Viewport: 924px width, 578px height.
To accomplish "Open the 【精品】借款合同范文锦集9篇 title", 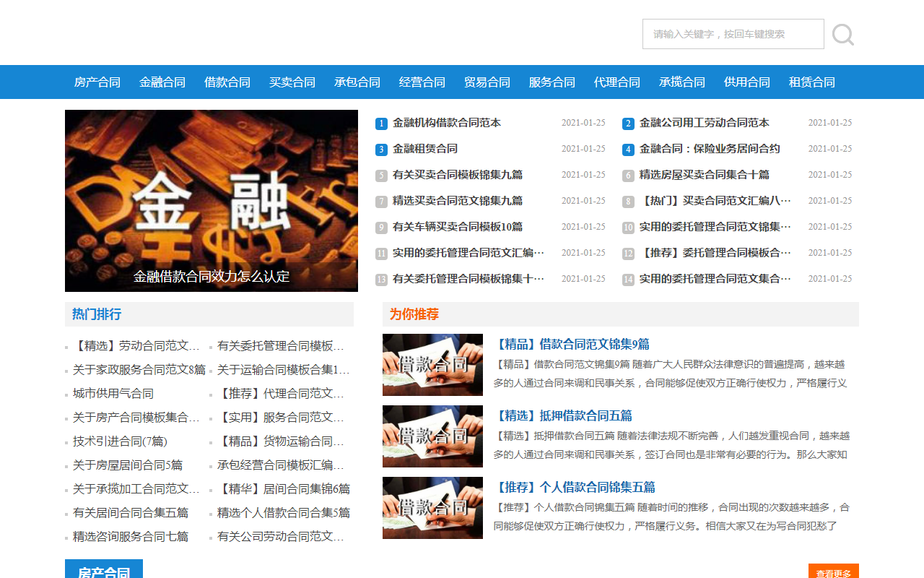I will click(572, 344).
